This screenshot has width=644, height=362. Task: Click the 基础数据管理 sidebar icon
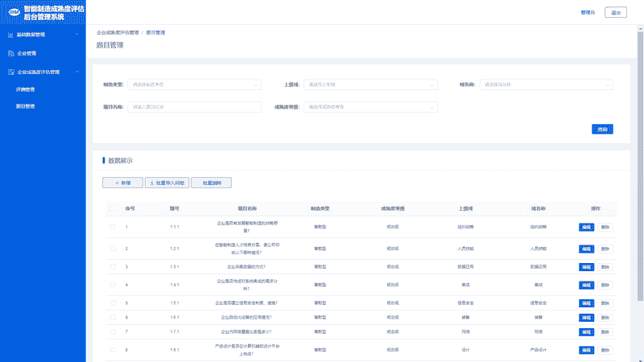click(10, 35)
